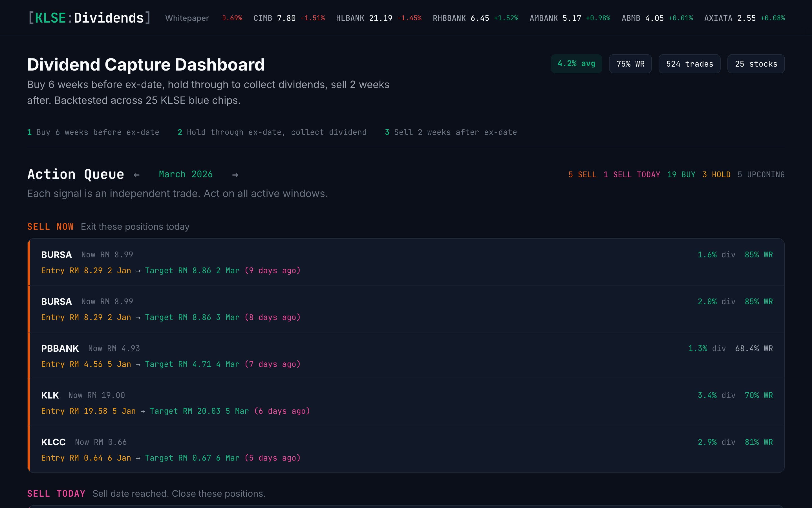The width and height of the screenshot is (812, 508).
Task: Click KLCC's '81% WR' value
Action: (759, 442)
